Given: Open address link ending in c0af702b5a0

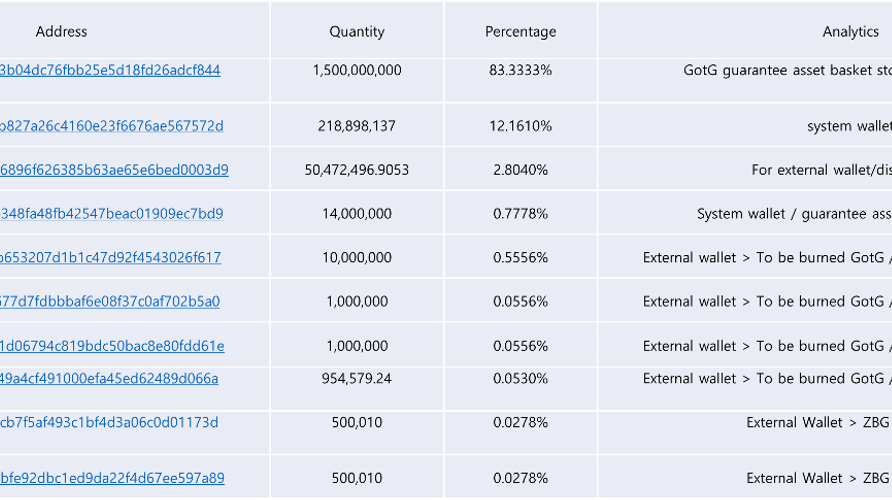Looking at the screenshot, I should click(x=110, y=302).
